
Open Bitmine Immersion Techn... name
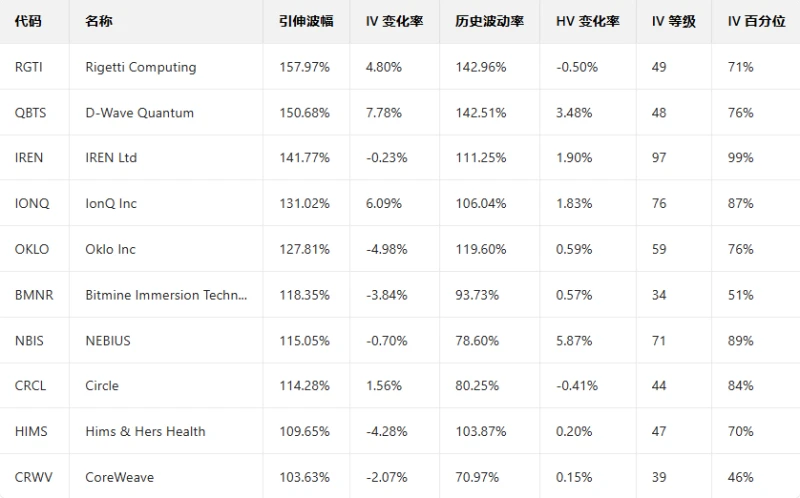(x=166, y=295)
